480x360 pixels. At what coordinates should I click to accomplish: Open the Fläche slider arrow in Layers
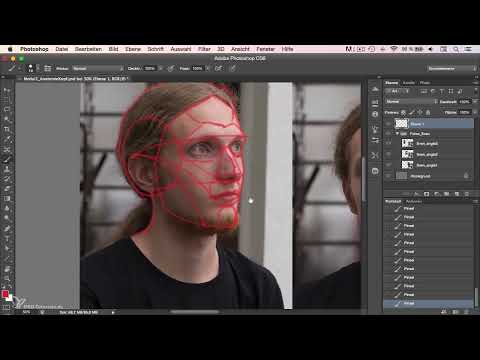pyautogui.click(x=475, y=113)
